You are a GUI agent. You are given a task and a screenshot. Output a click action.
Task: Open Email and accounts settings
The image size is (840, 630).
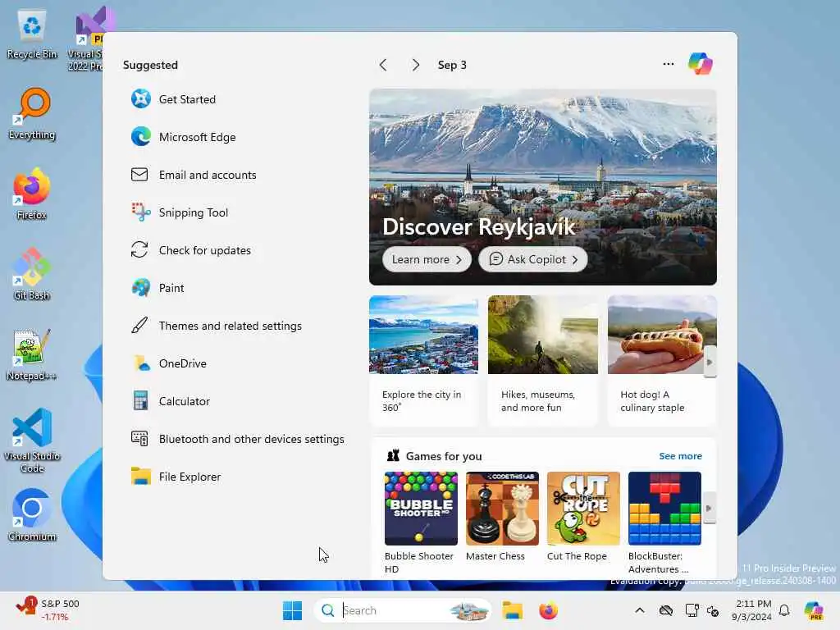(194, 175)
